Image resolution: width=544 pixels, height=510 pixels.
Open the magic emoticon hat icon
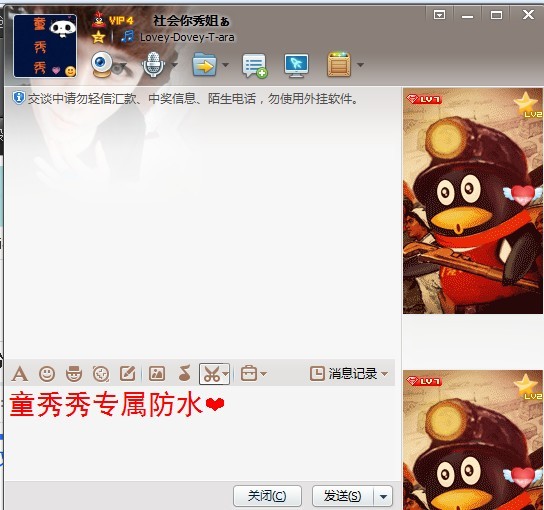74,374
